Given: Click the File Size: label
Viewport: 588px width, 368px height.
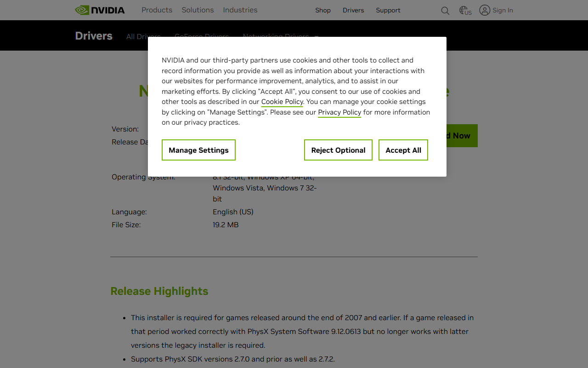Looking at the screenshot, I should [126, 225].
